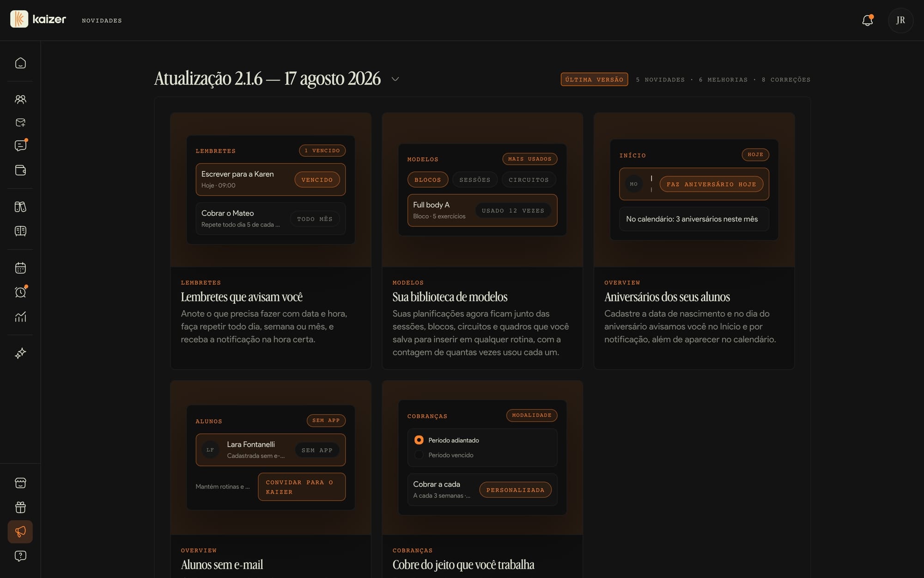Viewport: 924px width, 578px height.
Task: Open the wallet icon in sidebar
Action: click(x=20, y=170)
